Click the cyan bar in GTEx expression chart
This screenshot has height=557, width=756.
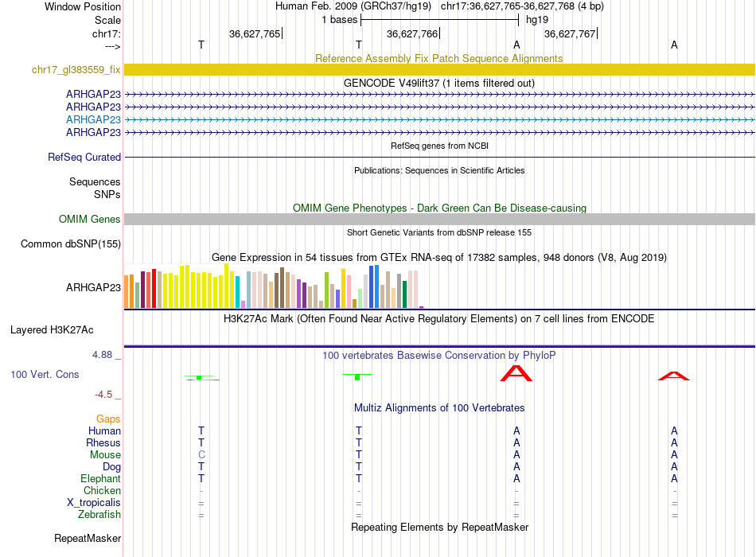point(237,292)
